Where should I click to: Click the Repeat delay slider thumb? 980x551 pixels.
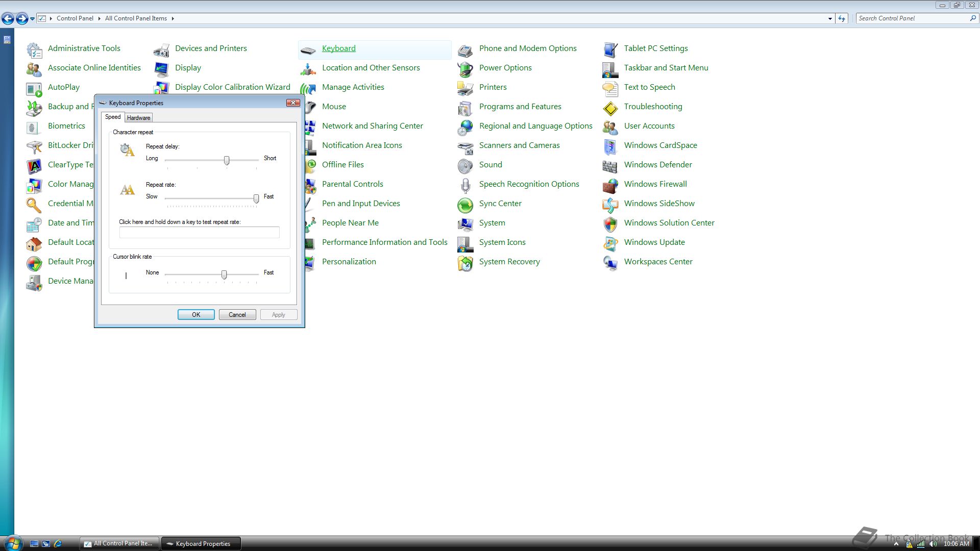click(x=227, y=161)
